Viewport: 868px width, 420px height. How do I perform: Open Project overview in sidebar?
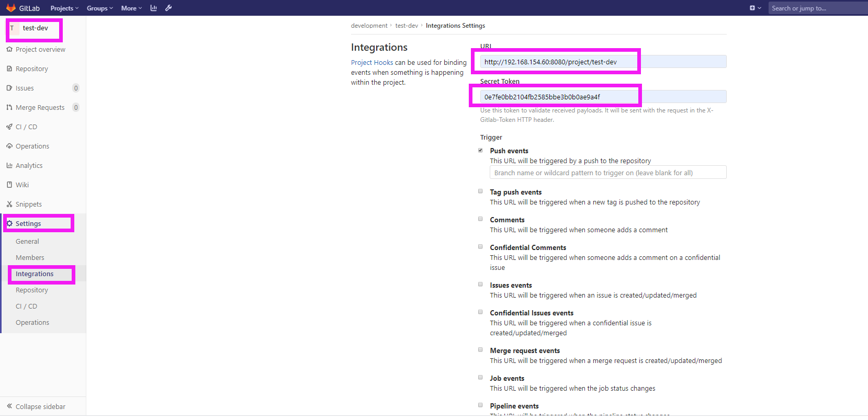coord(40,49)
